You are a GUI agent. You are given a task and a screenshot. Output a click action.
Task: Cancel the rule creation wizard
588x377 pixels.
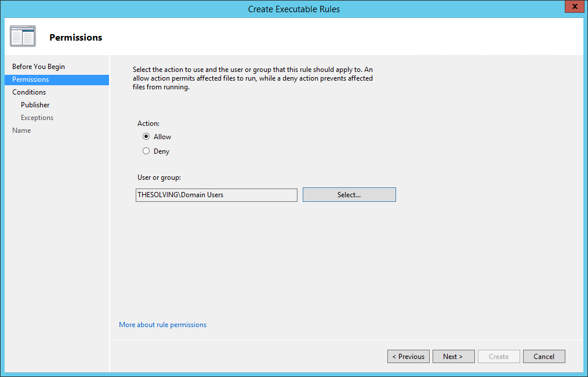click(544, 356)
